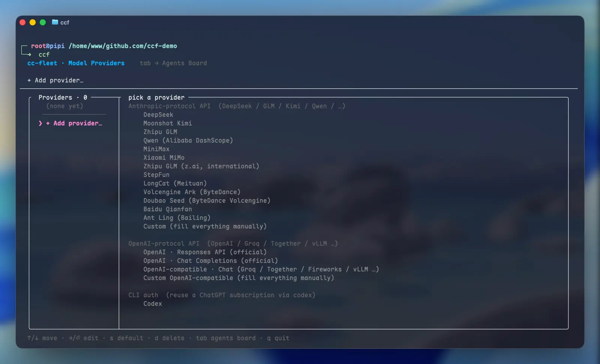
Task: Click the cc-fleet app name
Action: click(42, 63)
